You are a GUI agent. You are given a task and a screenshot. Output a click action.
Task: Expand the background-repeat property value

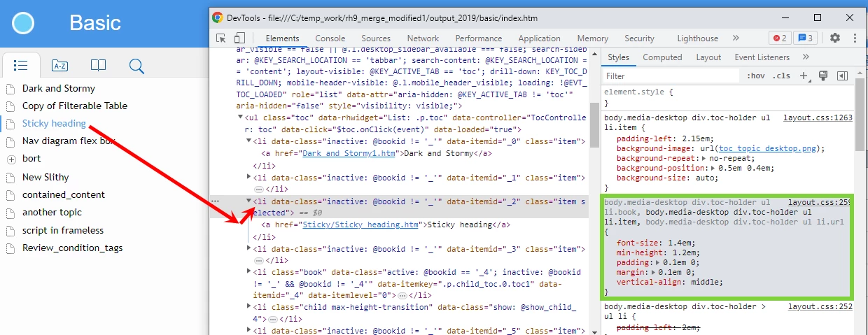pyautogui.click(x=703, y=159)
